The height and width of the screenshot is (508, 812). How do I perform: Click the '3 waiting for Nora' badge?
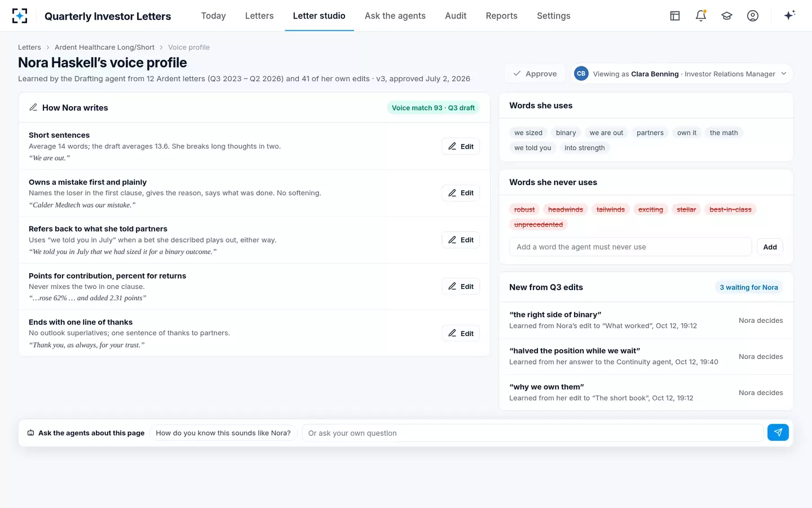tap(749, 287)
